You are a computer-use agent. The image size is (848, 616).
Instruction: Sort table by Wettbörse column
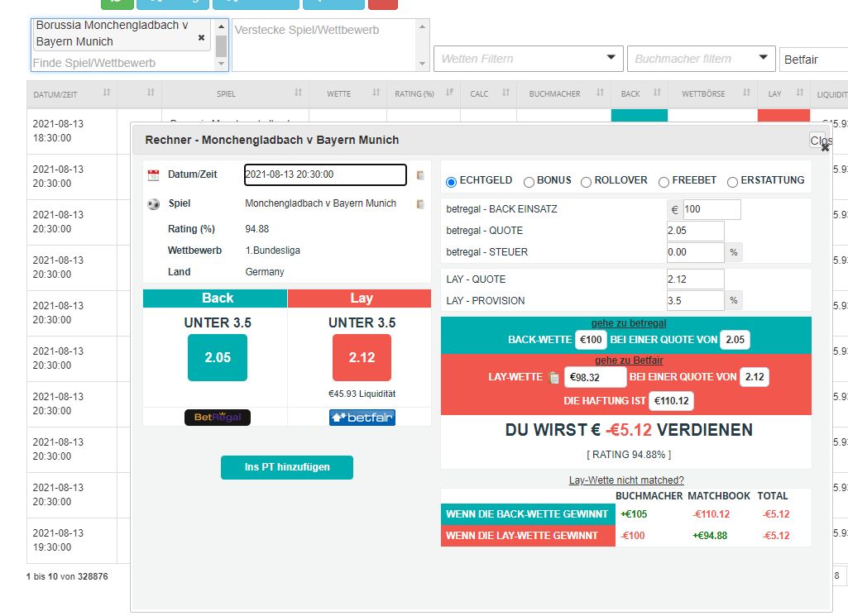click(746, 93)
